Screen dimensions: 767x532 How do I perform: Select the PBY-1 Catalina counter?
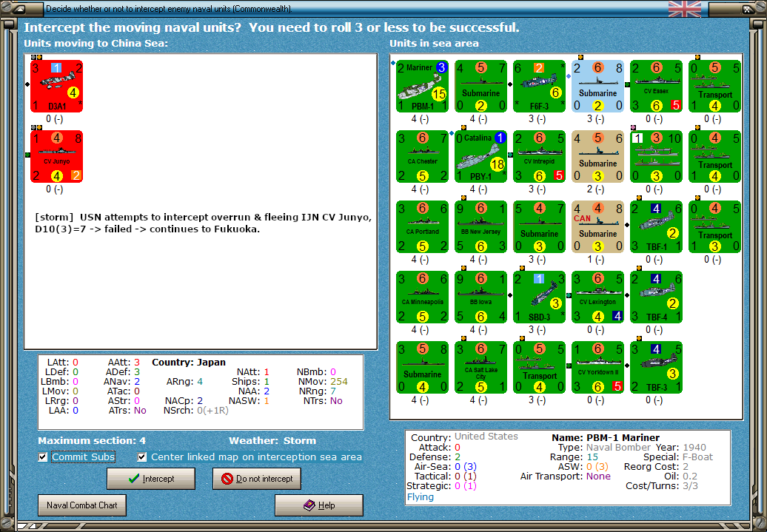pos(480,157)
